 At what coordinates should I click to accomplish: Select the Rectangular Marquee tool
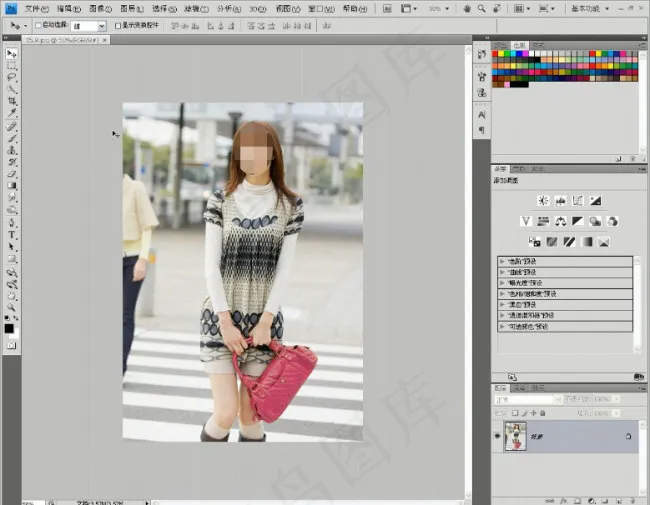click(x=11, y=66)
